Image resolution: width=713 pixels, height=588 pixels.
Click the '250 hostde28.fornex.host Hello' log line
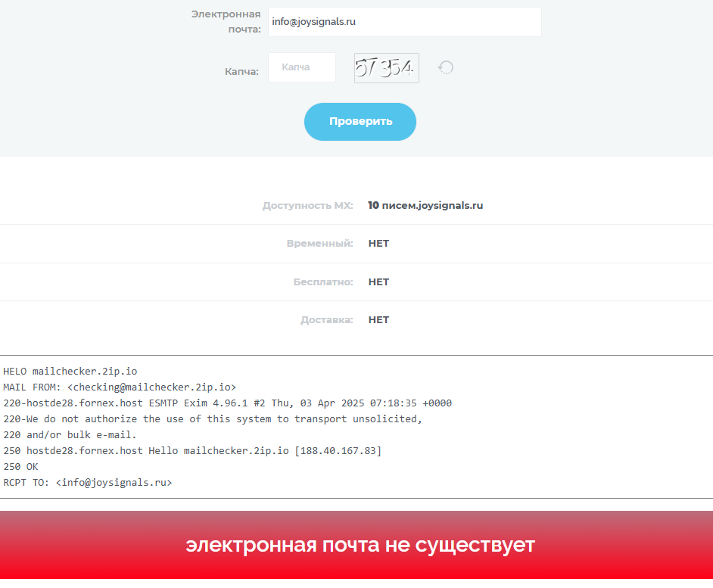(192, 451)
